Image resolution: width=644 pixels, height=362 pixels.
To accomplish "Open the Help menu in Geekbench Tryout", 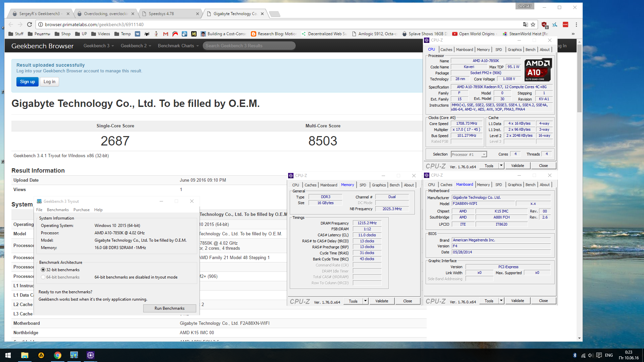I will click(98, 210).
